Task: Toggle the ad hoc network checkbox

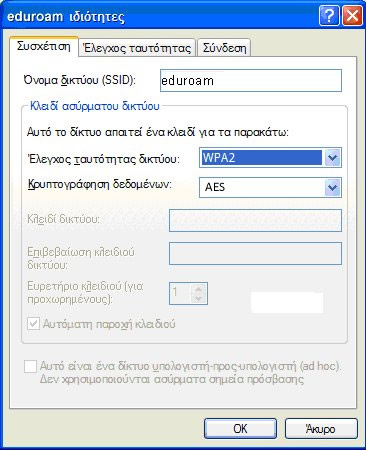Action: click(31, 366)
